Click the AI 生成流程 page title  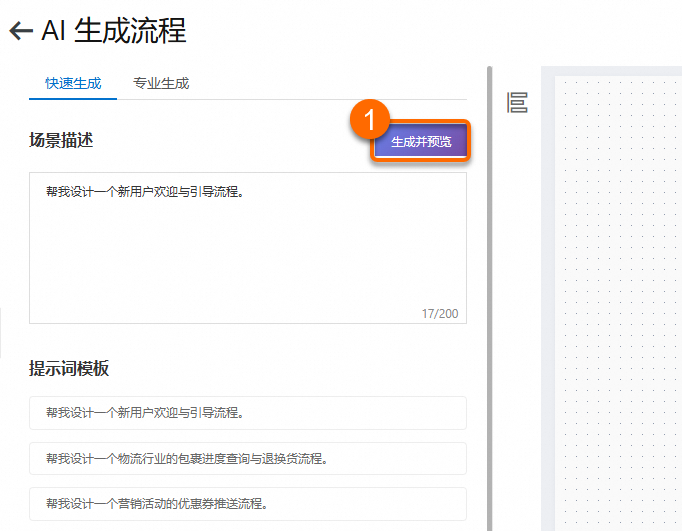click(114, 30)
